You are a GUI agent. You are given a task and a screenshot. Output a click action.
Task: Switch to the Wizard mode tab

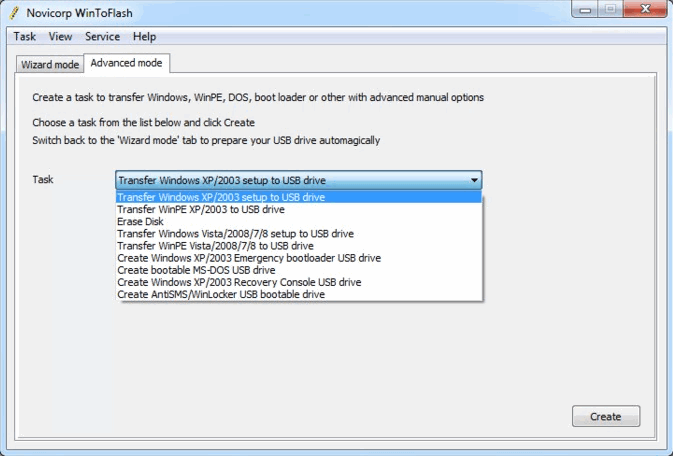pos(50,64)
